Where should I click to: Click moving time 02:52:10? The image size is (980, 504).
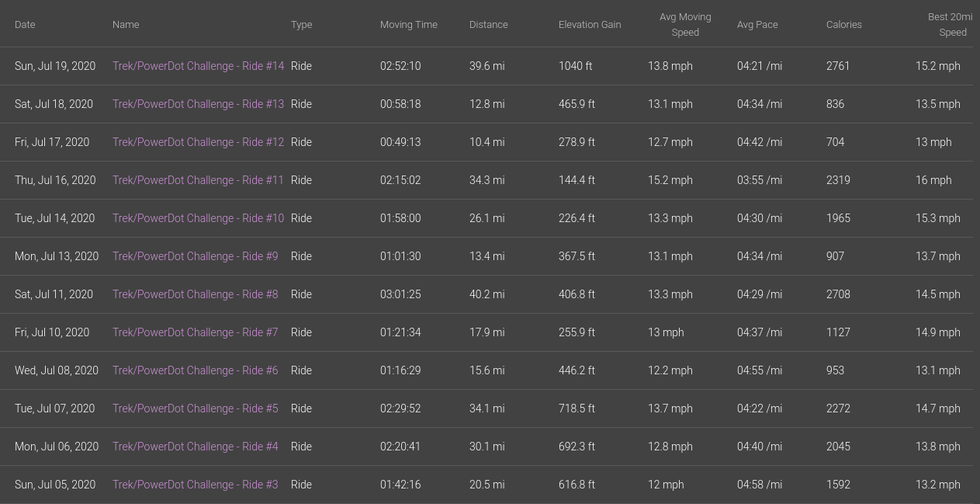pos(400,66)
